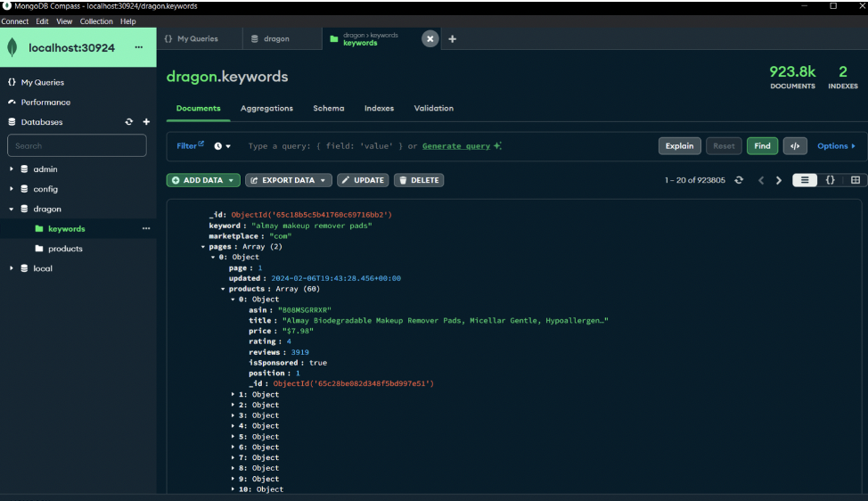868x501 pixels.
Task: Click admin database icon
Action: click(24, 168)
